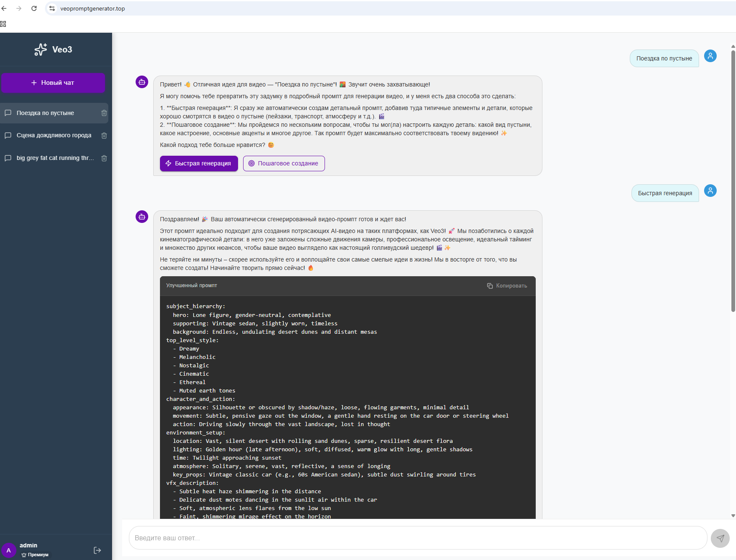Open site info icon in address bar
The height and width of the screenshot is (560, 736).
coord(52,8)
